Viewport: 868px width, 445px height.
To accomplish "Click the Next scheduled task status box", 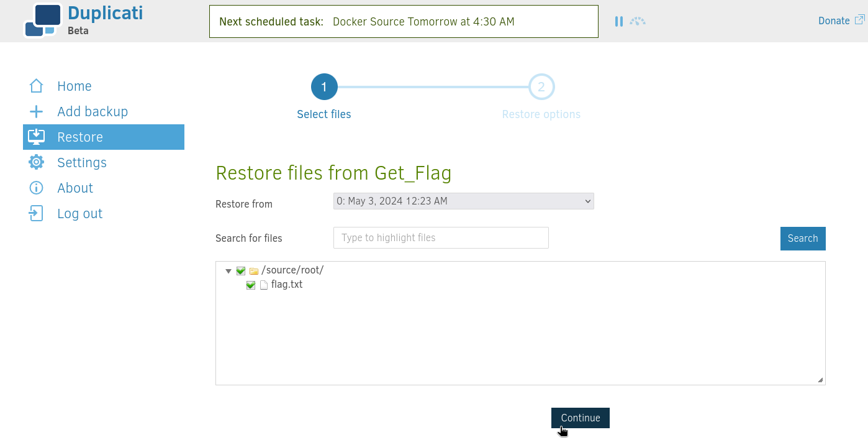I will (404, 22).
